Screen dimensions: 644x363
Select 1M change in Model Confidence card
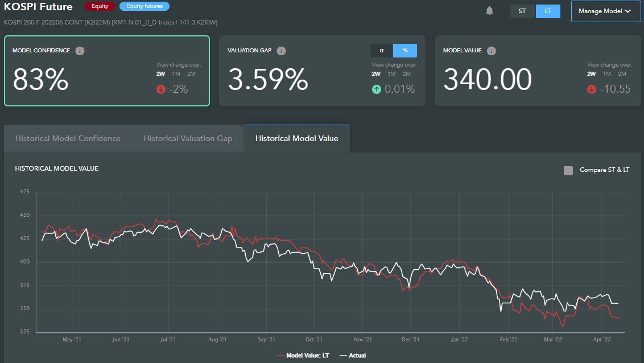[176, 74]
